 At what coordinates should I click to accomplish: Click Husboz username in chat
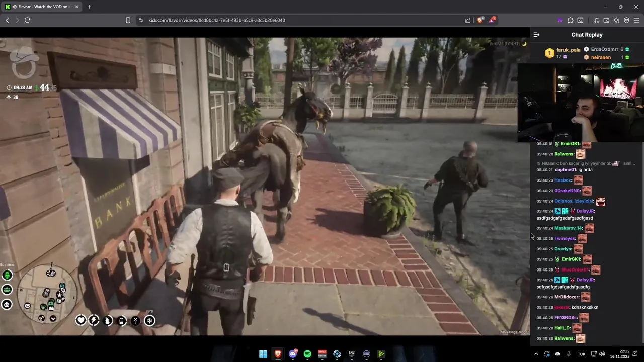coord(563,180)
